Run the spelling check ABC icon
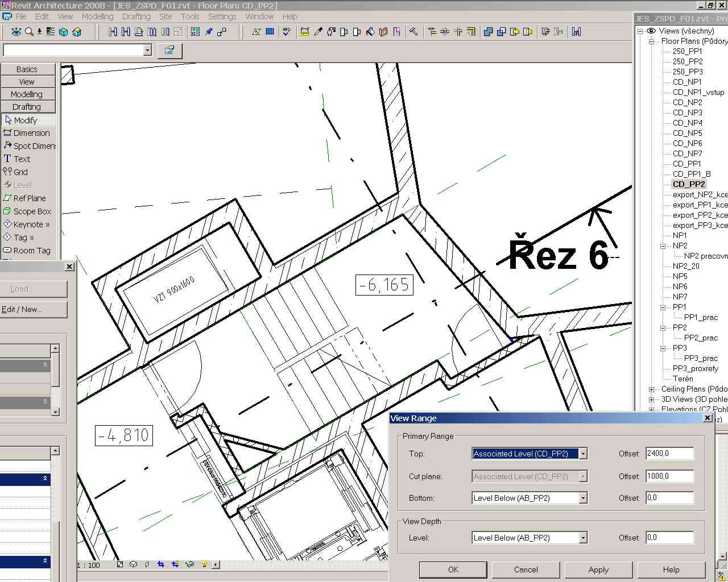This screenshot has height=582, width=728. [287, 32]
